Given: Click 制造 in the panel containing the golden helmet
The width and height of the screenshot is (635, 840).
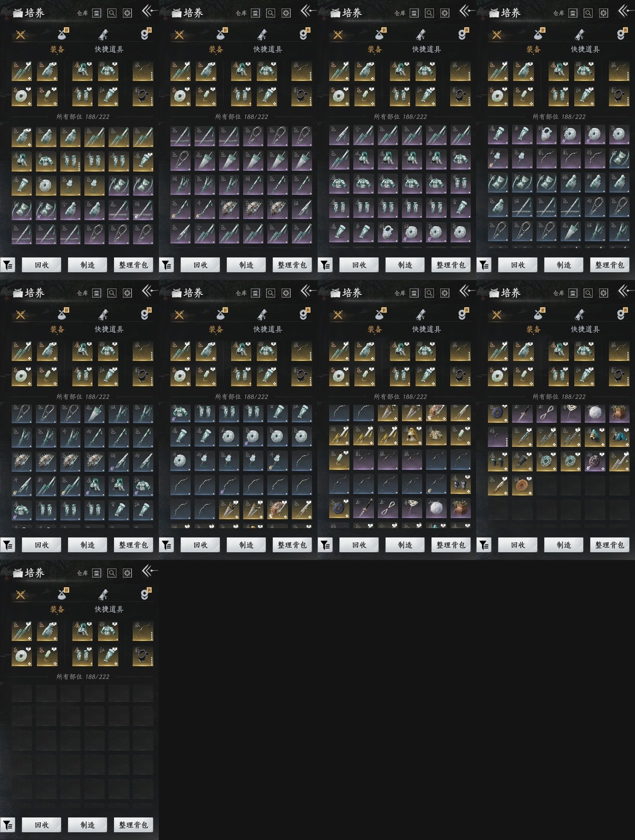Looking at the screenshot, I should 405,545.
